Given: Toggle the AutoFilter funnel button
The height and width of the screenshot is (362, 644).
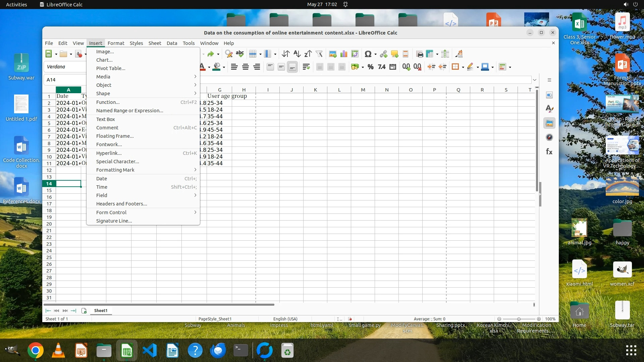Looking at the screenshot, I should tap(319, 54).
